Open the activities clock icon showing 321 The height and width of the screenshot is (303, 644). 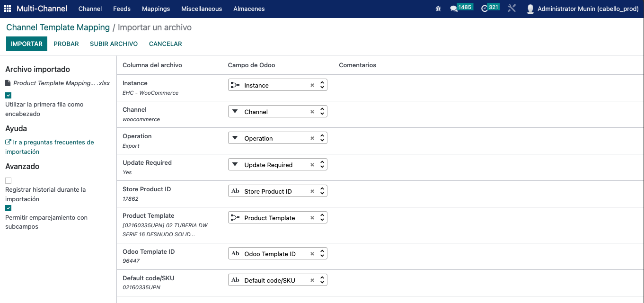point(485,9)
